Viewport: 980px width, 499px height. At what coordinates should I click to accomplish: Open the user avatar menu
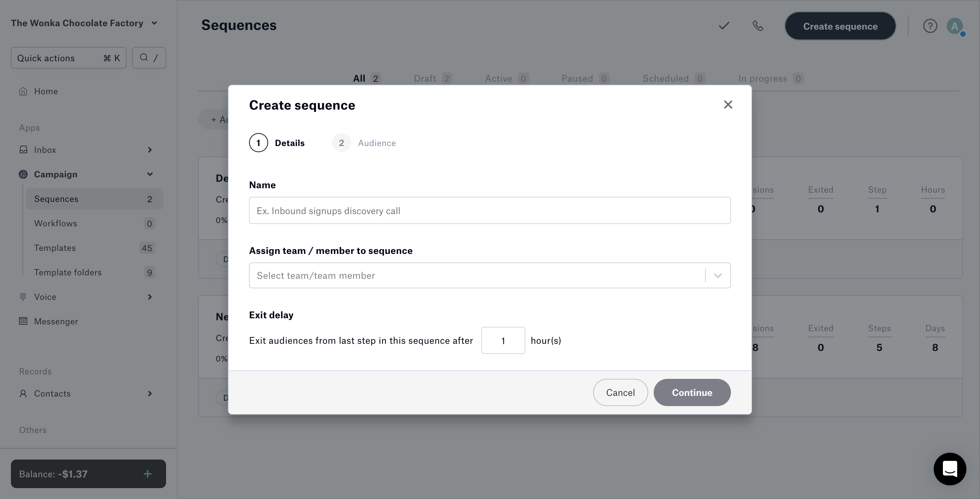[954, 26]
